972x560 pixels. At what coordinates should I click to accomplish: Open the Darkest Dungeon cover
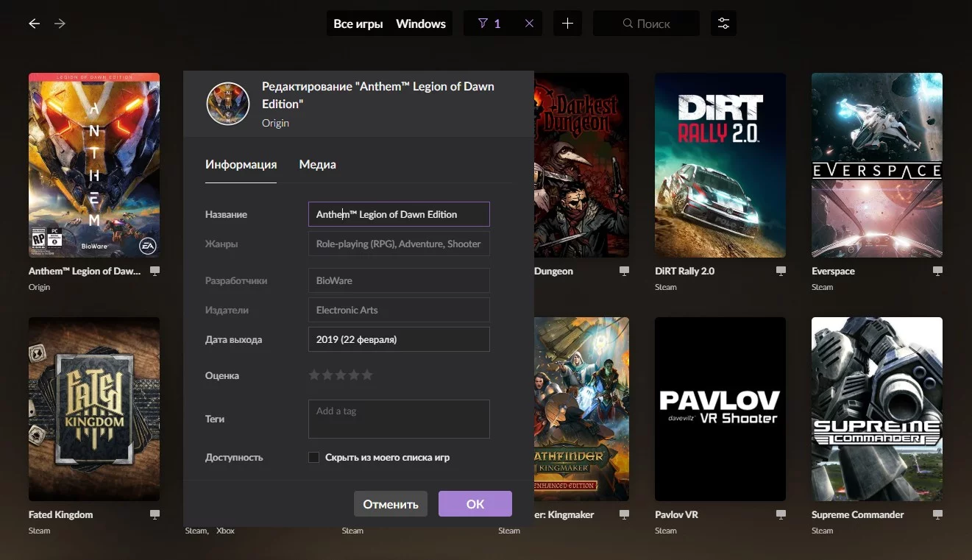581,165
